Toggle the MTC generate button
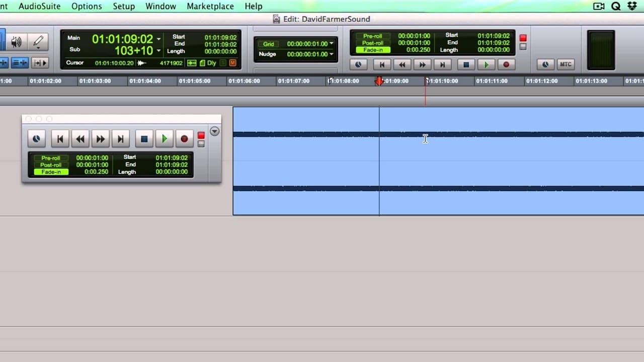 coord(566,64)
